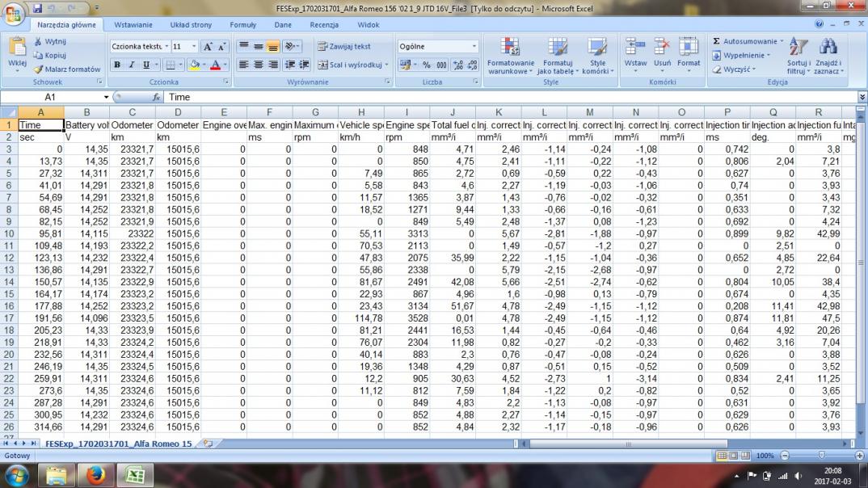Switch to Układ strony tab
This screenshot has height=488, width=868.
click(191, 25)
